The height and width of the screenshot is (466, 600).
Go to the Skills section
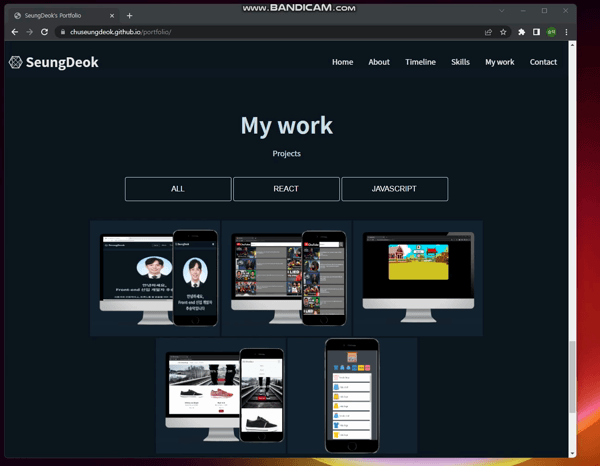point(460,62)
